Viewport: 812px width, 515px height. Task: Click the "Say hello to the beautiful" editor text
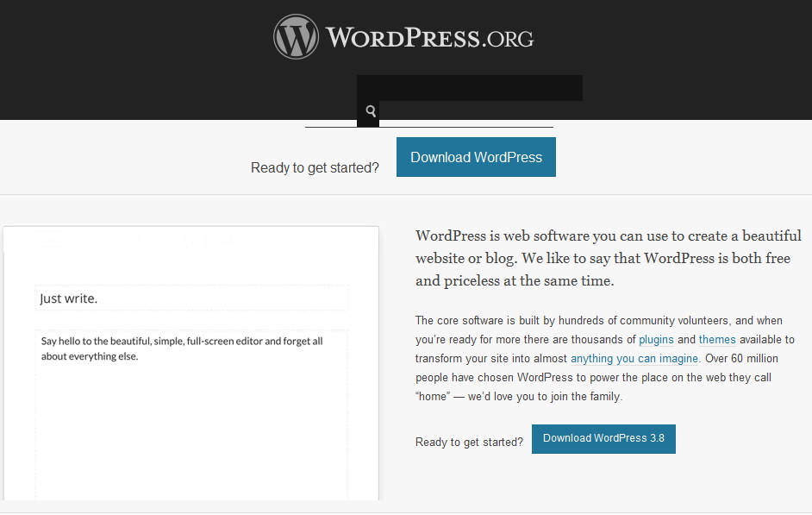click(182, 349)
